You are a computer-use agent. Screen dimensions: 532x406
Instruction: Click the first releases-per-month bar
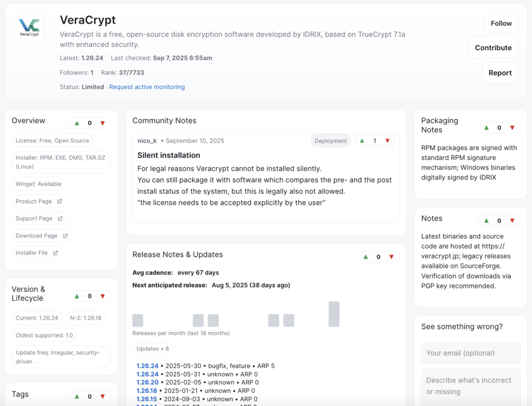tap(138, 320)
